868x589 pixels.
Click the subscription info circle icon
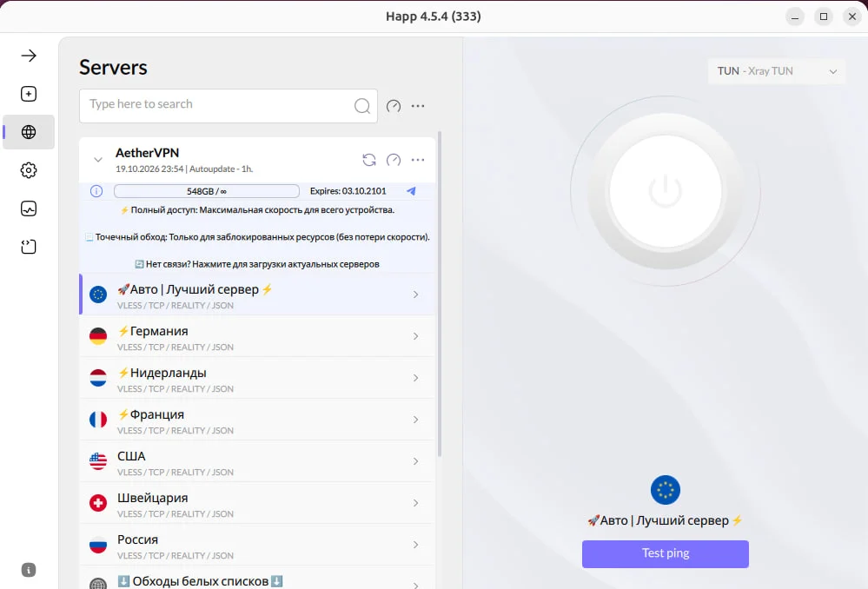[x=96, y=191]
